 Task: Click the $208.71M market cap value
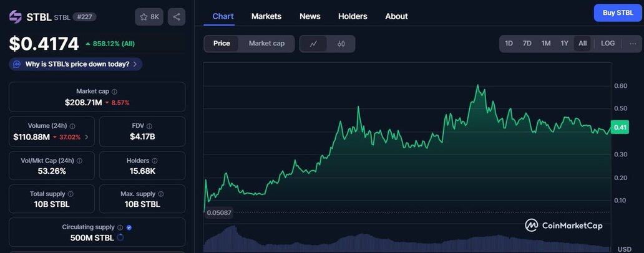84,103
